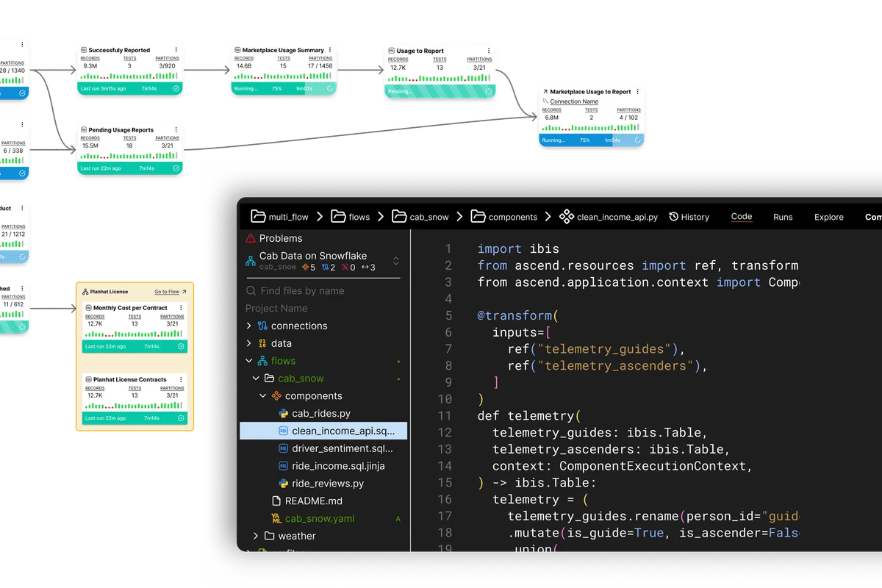
Task: Click 75% progress bar on Marketplace Usage to Report
Action: click(592, 140)
